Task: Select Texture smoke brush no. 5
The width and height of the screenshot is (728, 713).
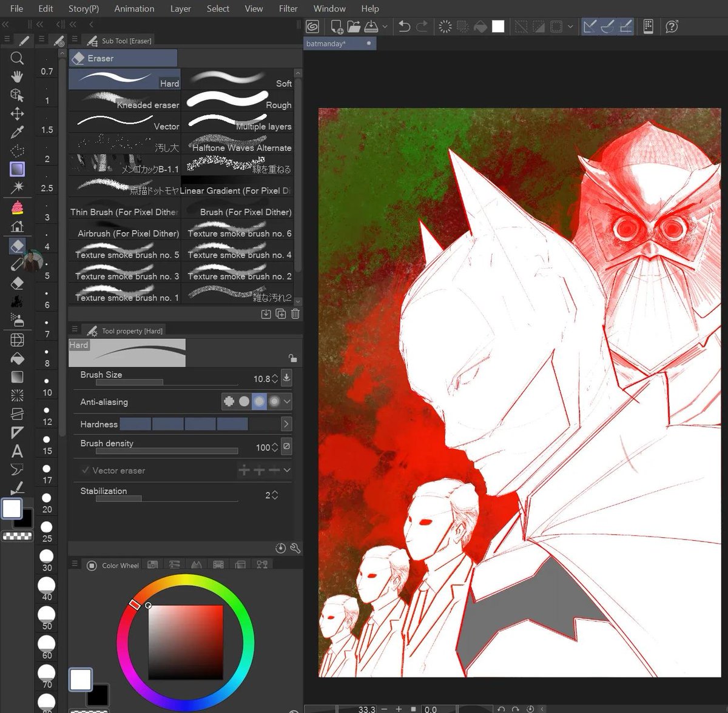Action: pos(125,251)
